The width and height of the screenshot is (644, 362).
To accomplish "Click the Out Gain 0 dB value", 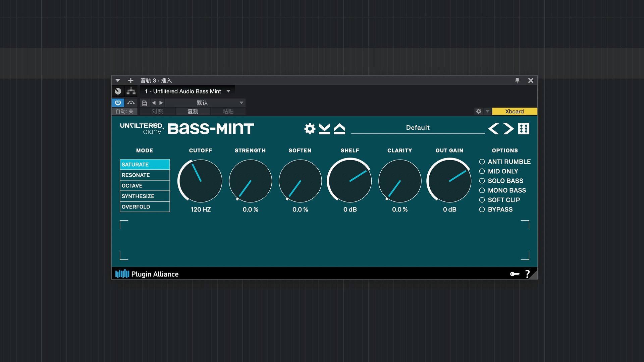I will click(x=449, y=209).
